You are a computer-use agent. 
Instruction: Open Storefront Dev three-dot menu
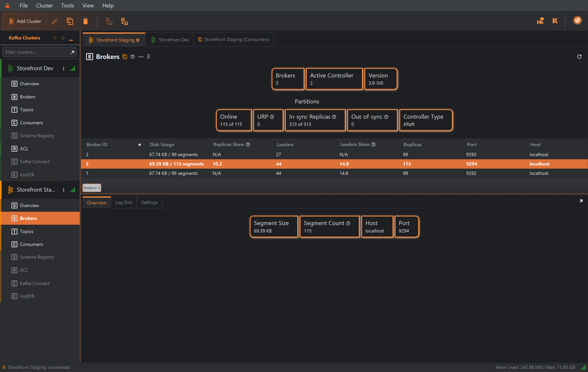coord(64,69)
